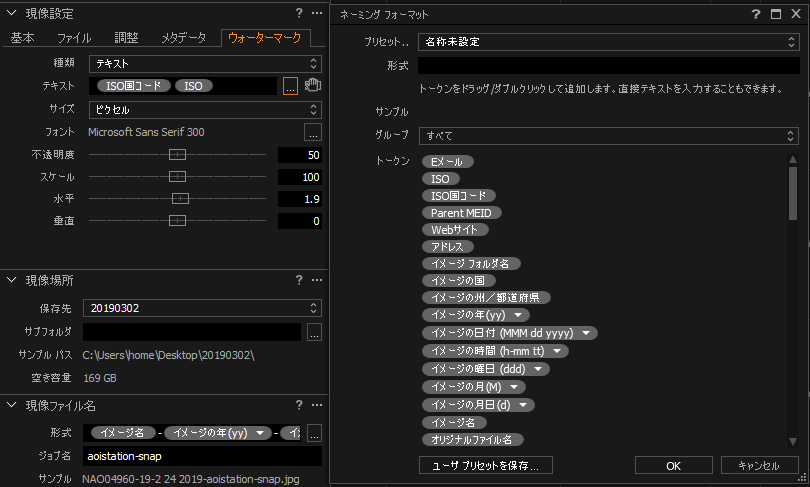
Task: Switch to the 基本 tab
Action: pyautogui.click(x=23, y=38)
